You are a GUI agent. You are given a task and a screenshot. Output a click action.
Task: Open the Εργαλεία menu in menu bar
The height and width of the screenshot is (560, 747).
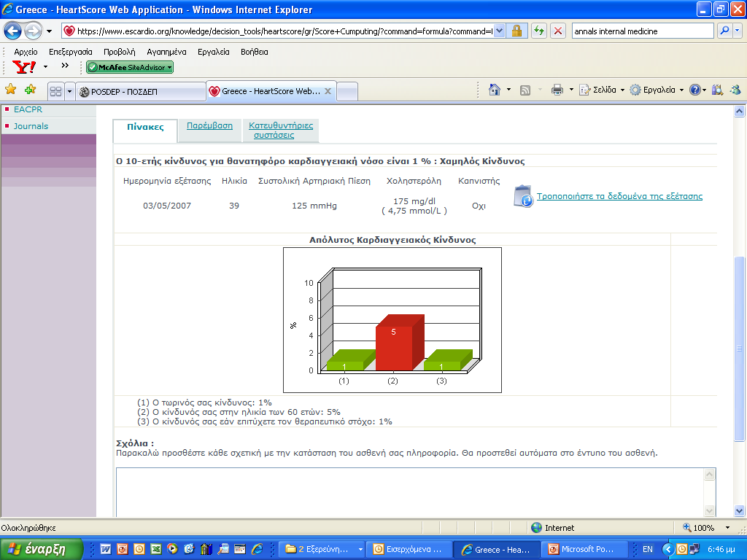[x=214, y=52]
